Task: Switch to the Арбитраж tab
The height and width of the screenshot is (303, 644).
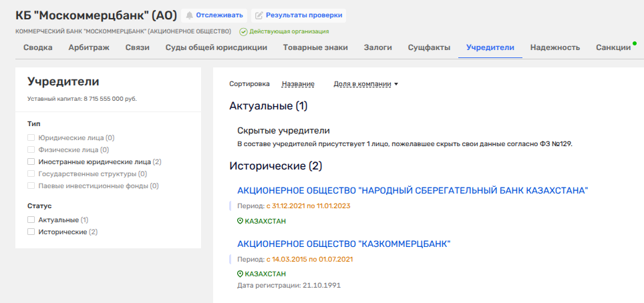Action: tap(89, 47)
